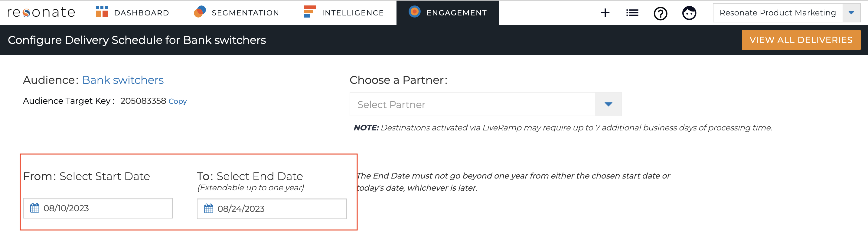Click the Engagement target icon
Viewport: 868px width, 233px height.
coord(414,11)
